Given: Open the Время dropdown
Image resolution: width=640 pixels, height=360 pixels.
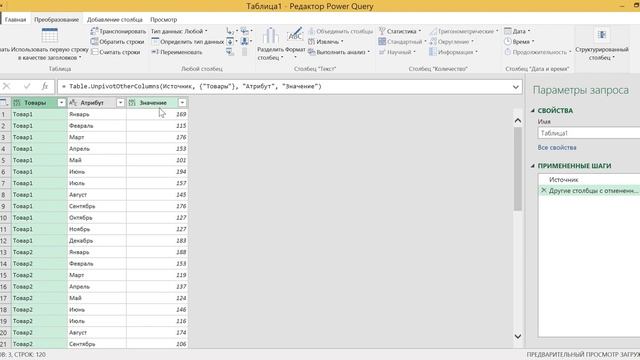Looking at the screenshot, I should pos(519,42).
